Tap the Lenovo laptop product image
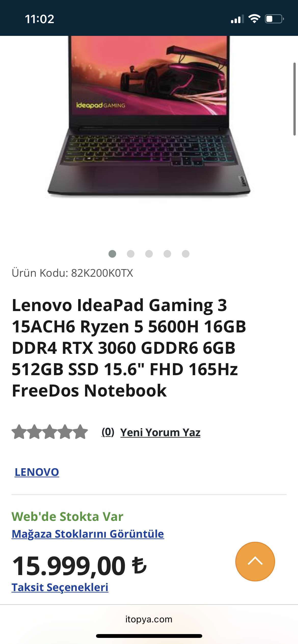The width and height of the screenshot is (298, 644). pyautogui.click(x=149, y=117)
